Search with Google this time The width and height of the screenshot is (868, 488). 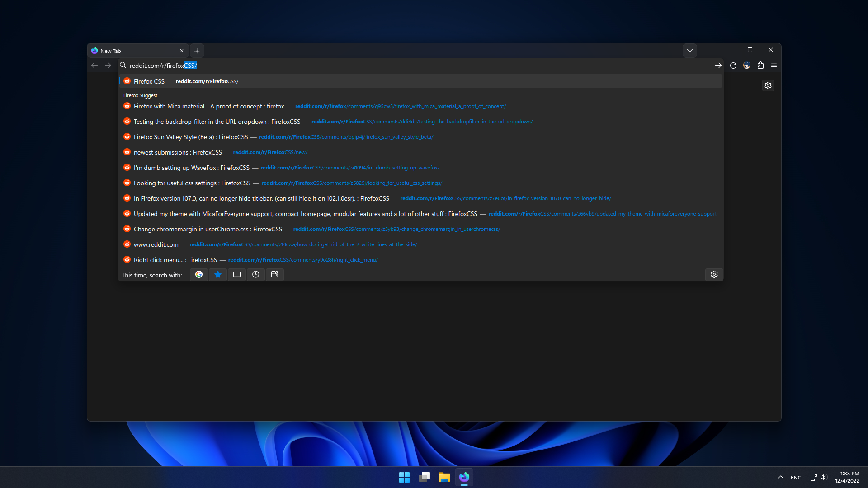pyautogui.click(x=199, y=275)
